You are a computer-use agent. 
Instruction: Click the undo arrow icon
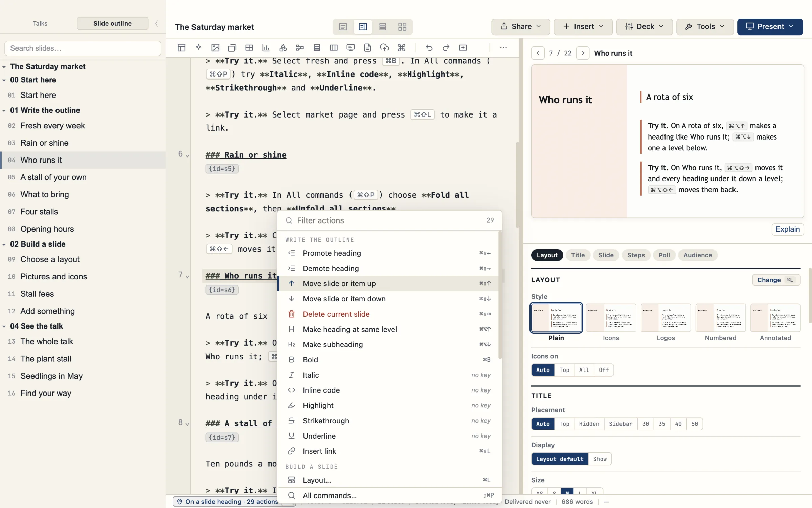pos(429,48)
